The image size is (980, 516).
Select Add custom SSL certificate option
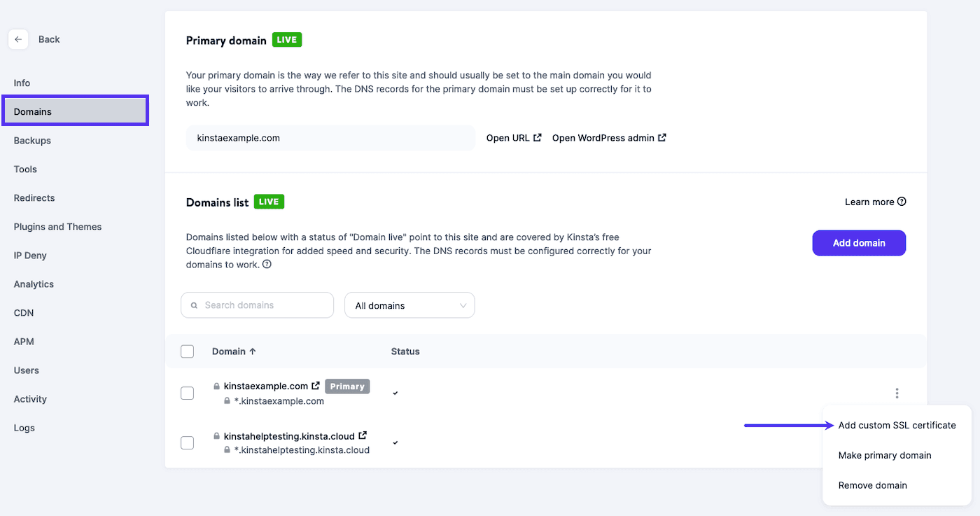click(x=897, y=425)
